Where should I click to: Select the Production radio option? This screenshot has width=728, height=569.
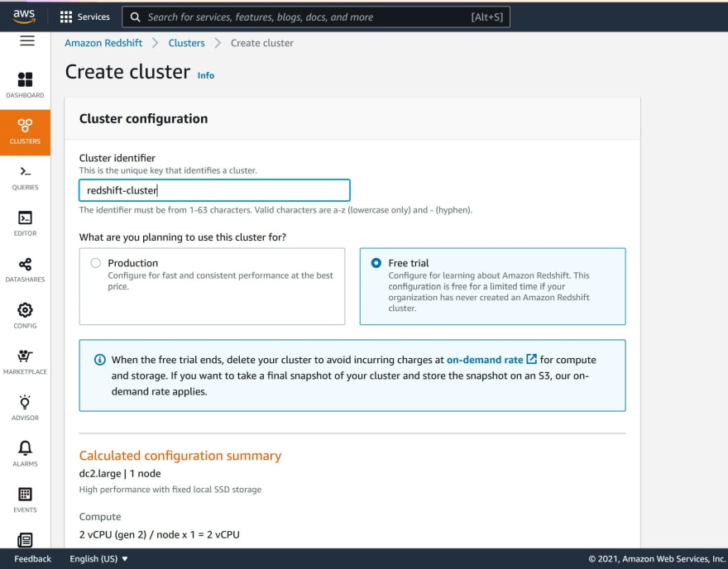96,263
